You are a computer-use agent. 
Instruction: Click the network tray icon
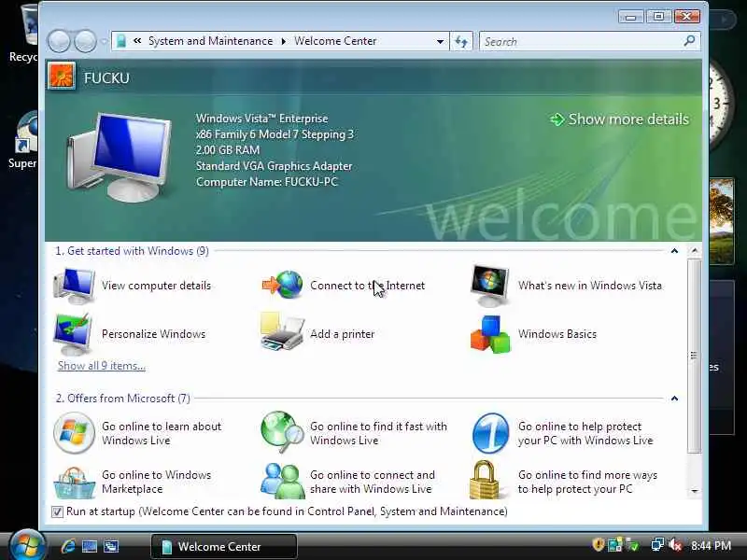click(657, 545)
